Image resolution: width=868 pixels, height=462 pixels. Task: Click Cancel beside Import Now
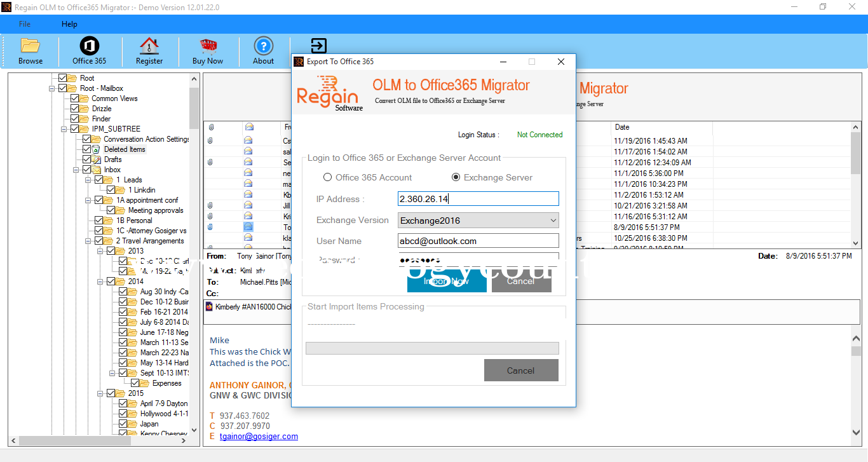click(521, 281)
